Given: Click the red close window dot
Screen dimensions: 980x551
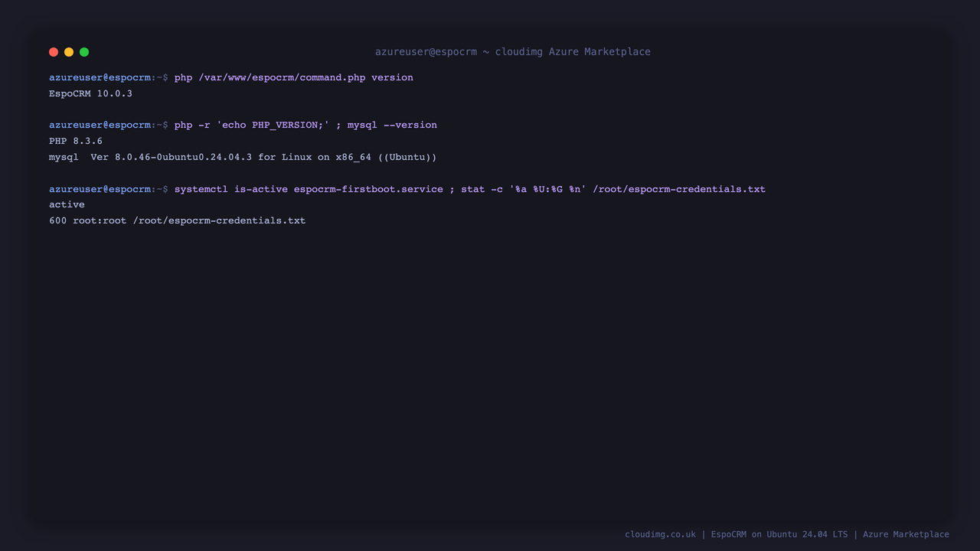Looking at the screenshot, I should [x=54, y=52].
